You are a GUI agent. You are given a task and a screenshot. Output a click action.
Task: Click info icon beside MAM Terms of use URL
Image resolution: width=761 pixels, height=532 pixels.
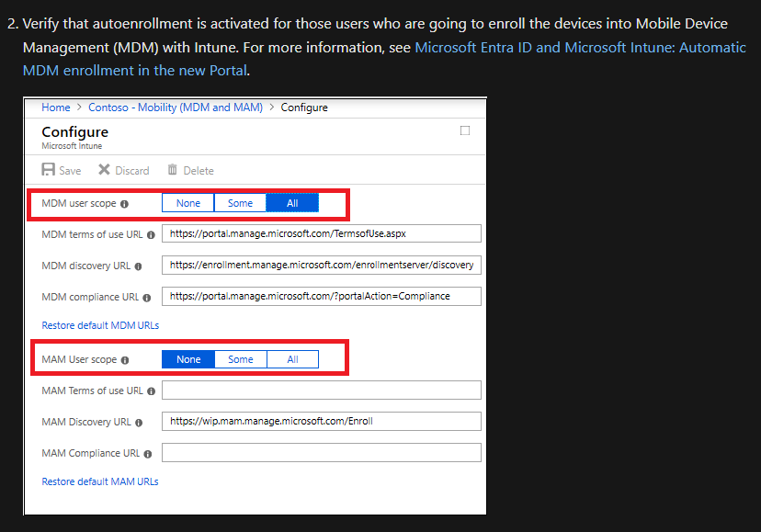[x=152, y=391]
